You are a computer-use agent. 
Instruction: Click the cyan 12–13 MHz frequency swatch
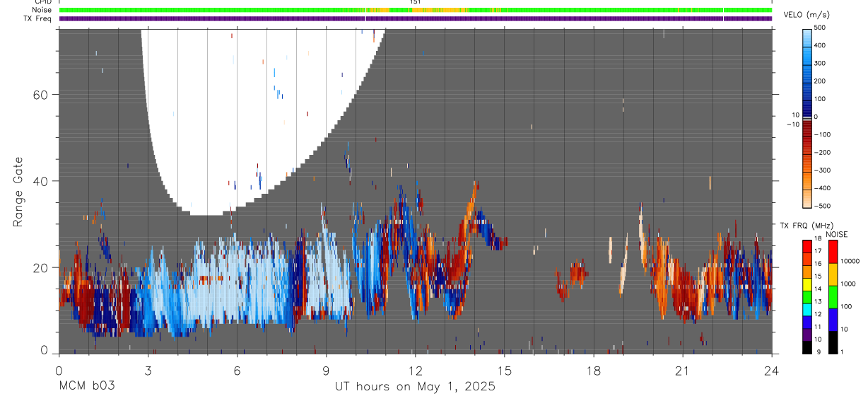click(x=807, y=309)
